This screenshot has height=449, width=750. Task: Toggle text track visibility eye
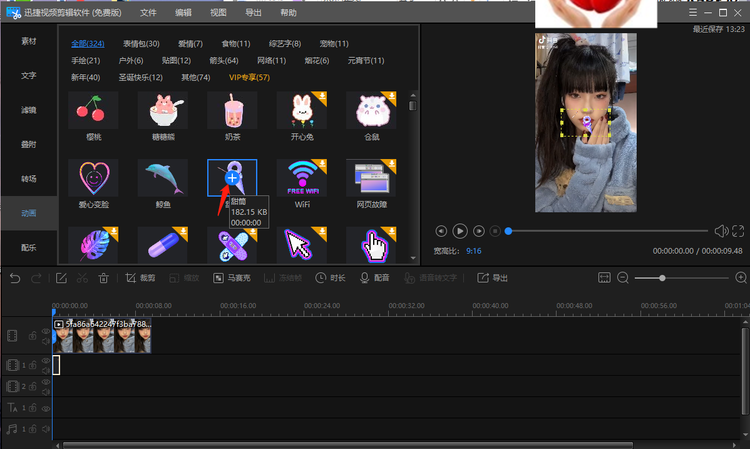[45, 408]
